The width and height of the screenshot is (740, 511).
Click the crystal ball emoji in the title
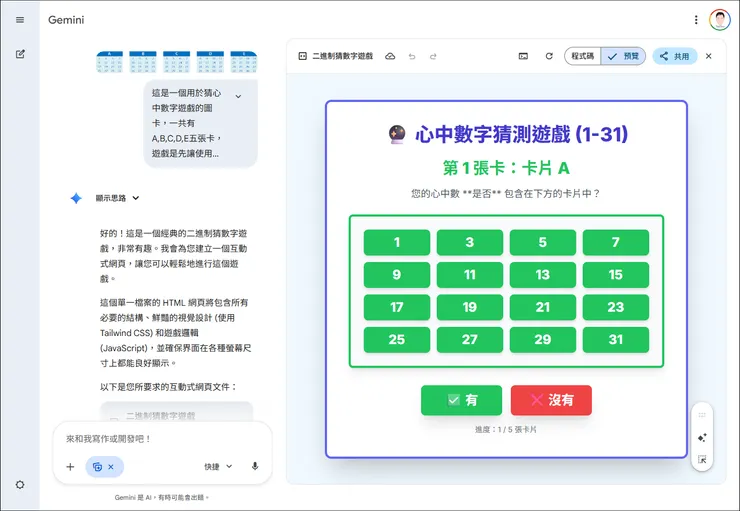point(397,134)
